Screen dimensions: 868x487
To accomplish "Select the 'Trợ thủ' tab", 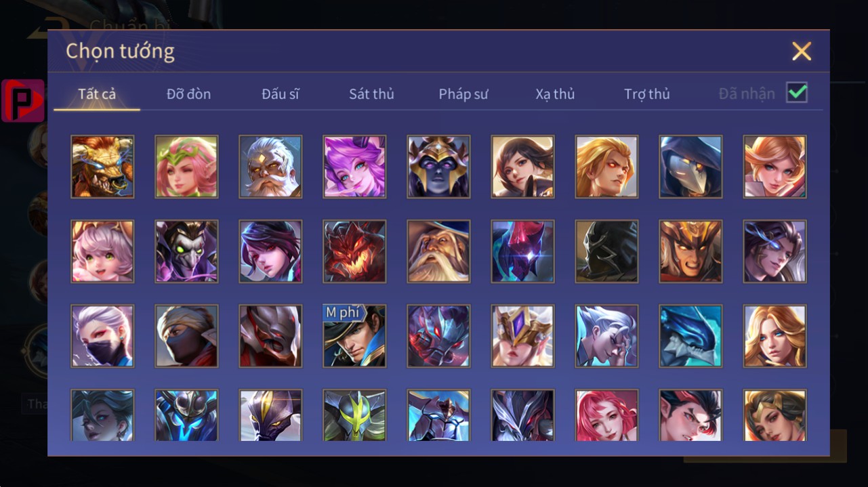I will (647, 94).
